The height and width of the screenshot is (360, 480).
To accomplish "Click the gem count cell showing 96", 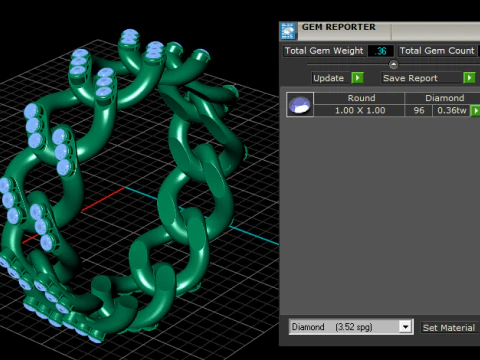I will click(419, 110).
